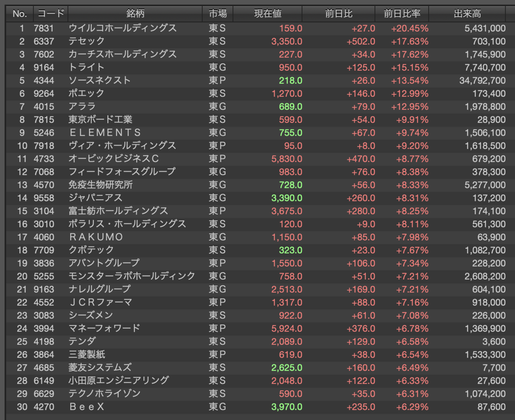Image resolution: width=515 pixels, height=420 pixels.
Task: Select 三菱製紙 row
Action: 257,354
